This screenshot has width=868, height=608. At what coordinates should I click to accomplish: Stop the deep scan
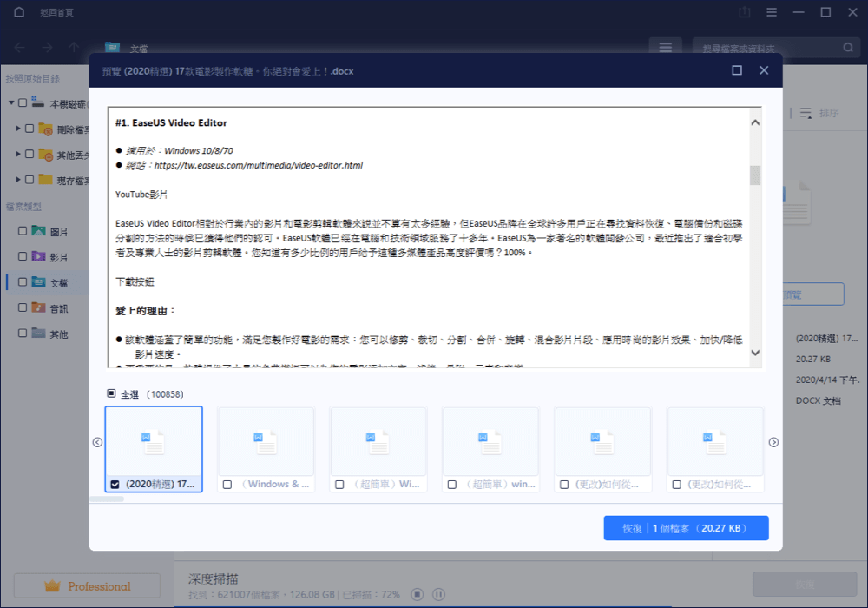click(x=418, y=594)
